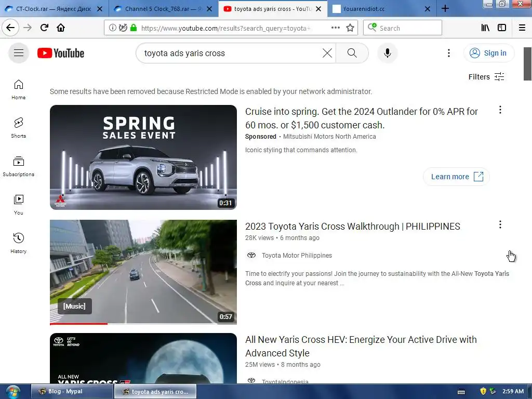Bookmark this page with the star icon

click(x=350, y=28)
